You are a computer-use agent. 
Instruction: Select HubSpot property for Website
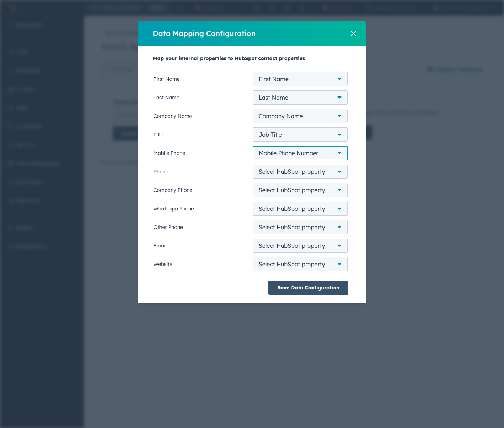pos(300,264)
